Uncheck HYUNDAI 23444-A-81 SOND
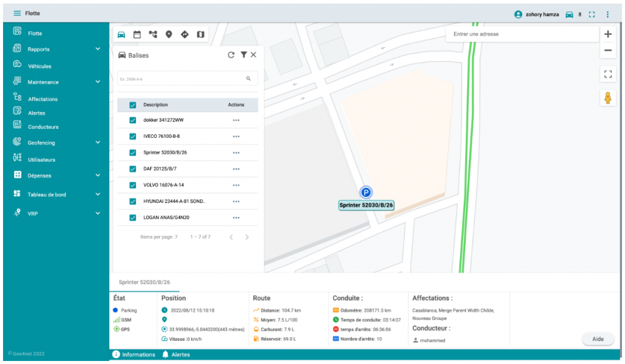625x364 pixels. (x=132, y=202)
